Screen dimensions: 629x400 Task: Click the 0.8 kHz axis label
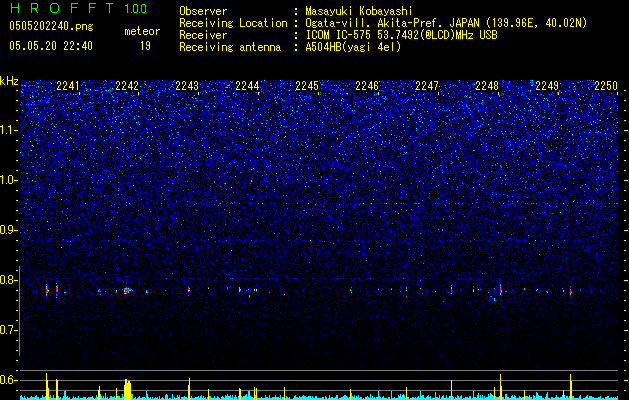tap(9, 280)
